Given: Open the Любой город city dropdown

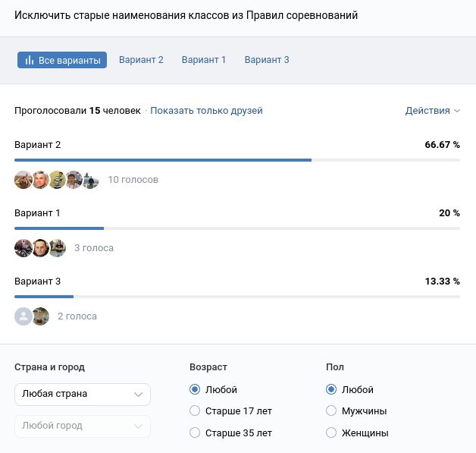Looking at the screenshot, I should [x=82, y=426].
